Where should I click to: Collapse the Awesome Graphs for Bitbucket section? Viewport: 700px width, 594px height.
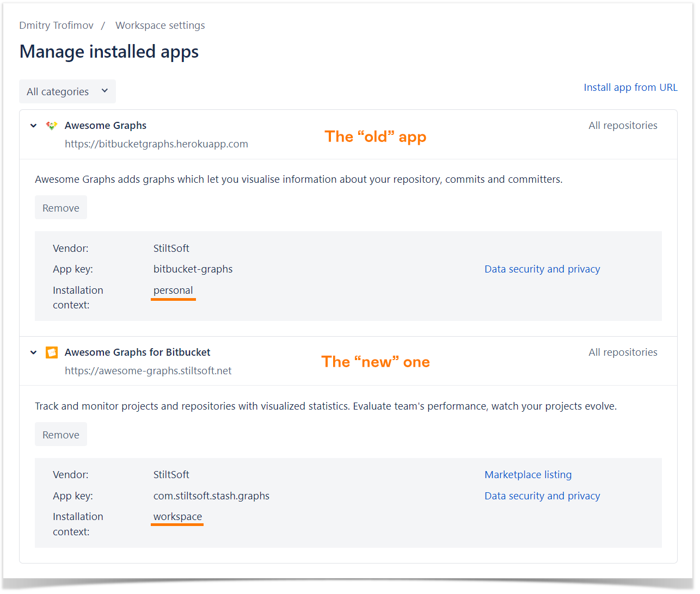(x=34, y=352)
